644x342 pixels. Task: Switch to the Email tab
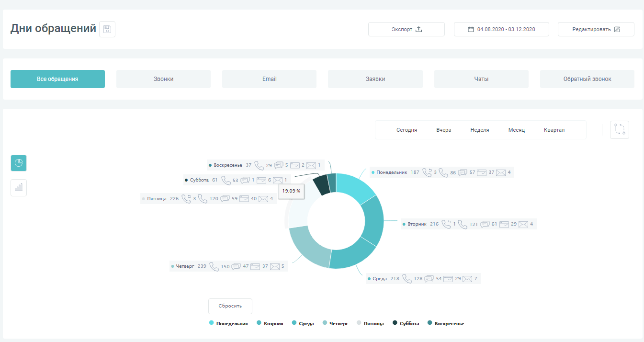(x=269, y=79)
